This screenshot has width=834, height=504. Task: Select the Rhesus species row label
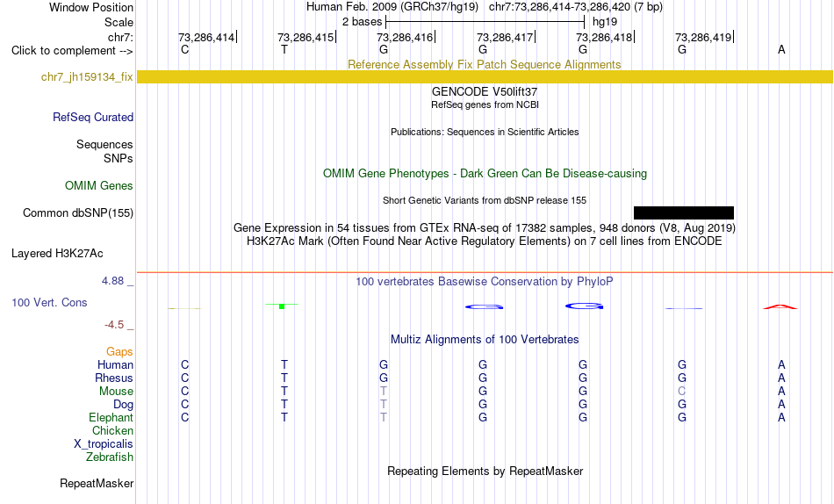(114, 378)
